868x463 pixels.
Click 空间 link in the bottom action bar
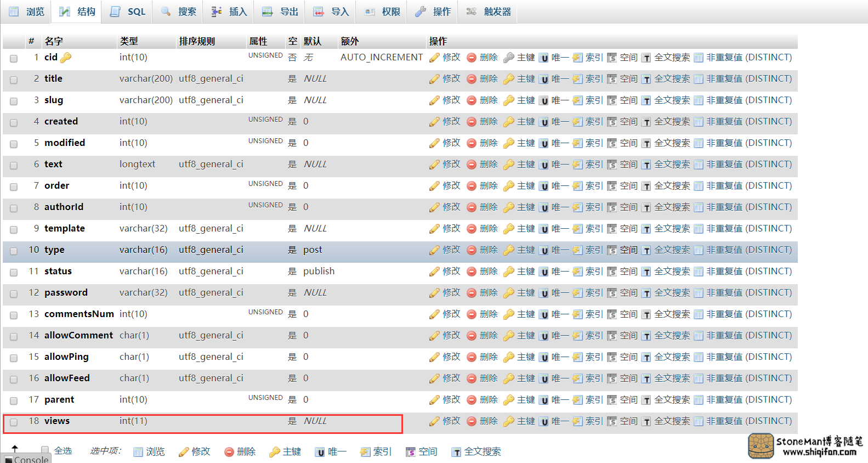click(428, 451)
